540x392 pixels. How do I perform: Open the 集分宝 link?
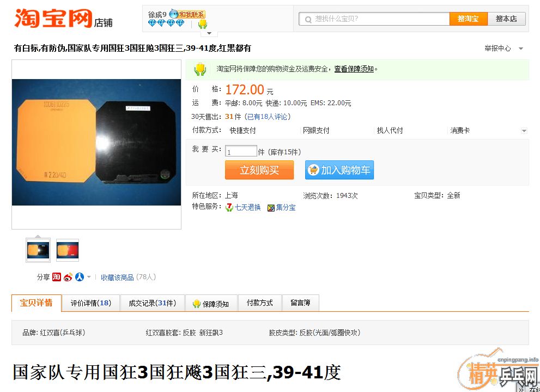pyautogui.click(x=286, y=207)
